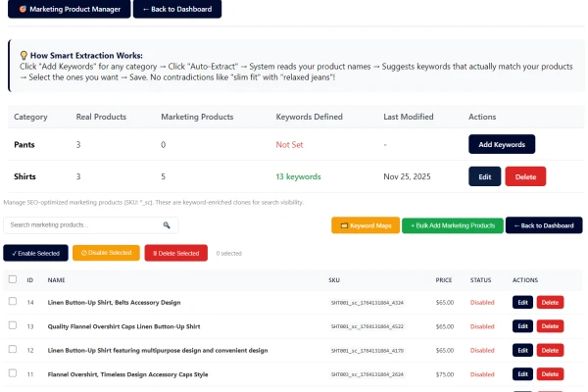Click Disable Selected button

[x=106, y=253]
